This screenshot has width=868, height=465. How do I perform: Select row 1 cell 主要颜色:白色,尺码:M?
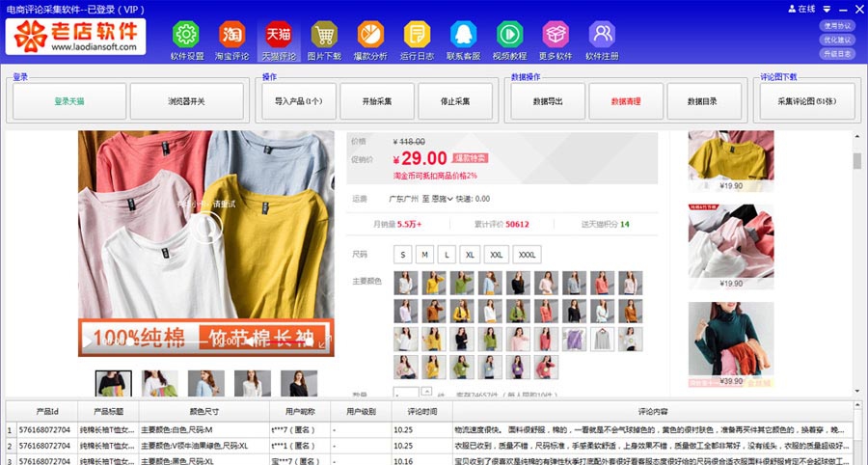203,430
